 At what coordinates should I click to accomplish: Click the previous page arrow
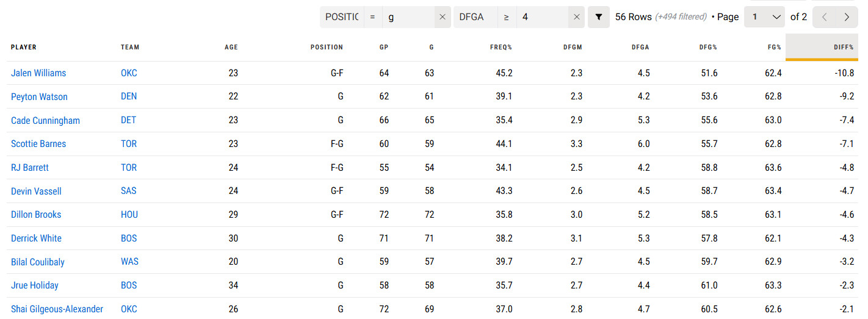point(825,17)
